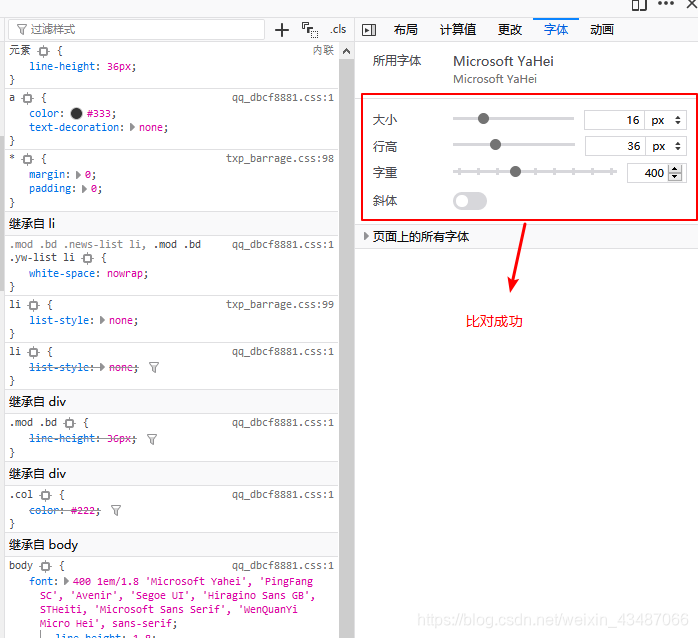The image size is (698, 638).
Task: Open unit dropdown for 行高 line height
Action: pos(666,146)
